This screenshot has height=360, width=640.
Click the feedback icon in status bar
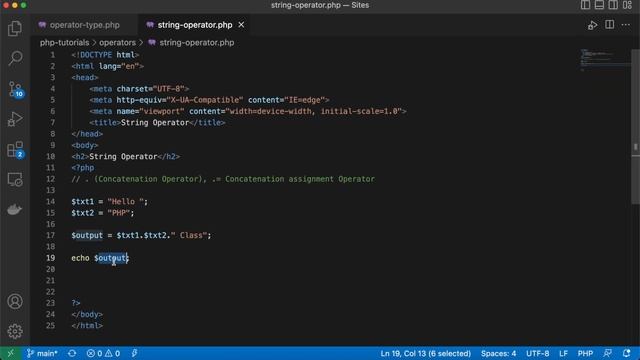coord(607,353)
